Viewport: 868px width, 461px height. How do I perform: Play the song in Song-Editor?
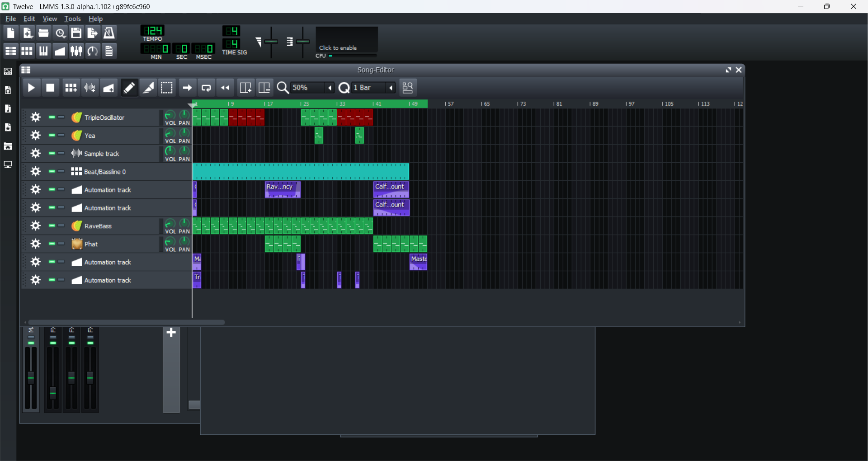coord(31,88)
